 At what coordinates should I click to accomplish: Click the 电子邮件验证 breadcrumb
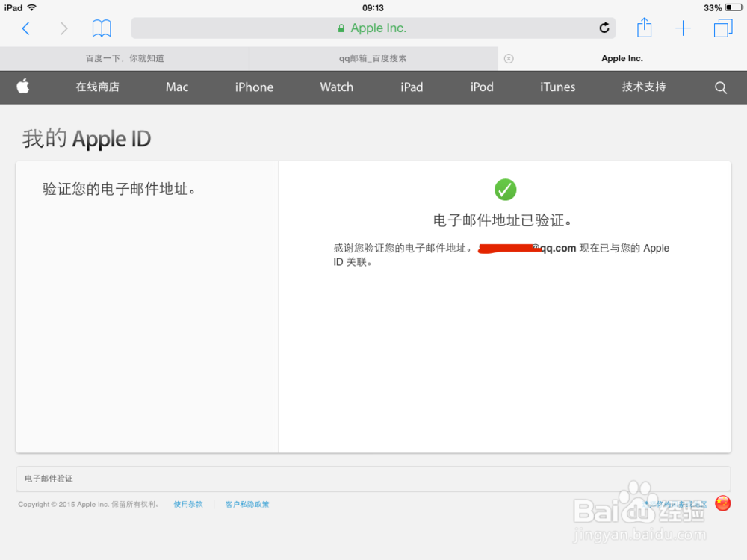[49, 479]
